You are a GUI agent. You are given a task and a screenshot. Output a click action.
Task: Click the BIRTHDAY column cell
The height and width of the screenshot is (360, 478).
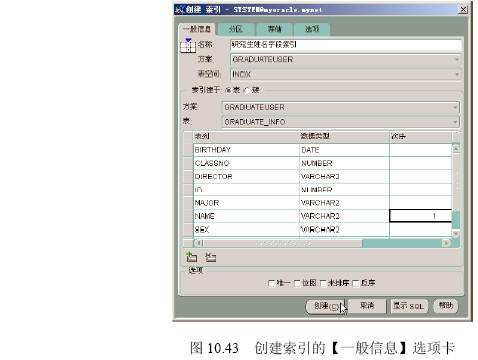[x=247, y=150]
